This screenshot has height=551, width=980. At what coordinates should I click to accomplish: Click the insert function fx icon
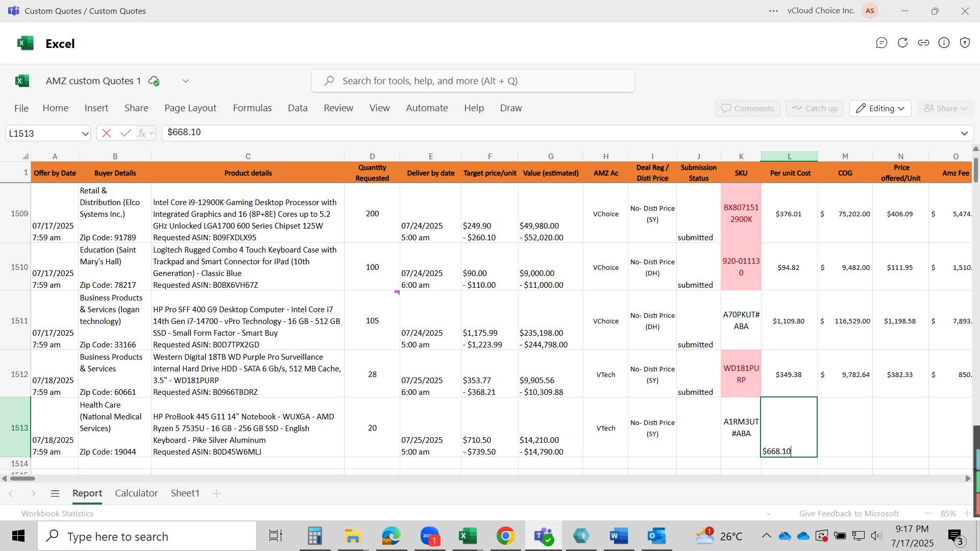click(142, 133)
